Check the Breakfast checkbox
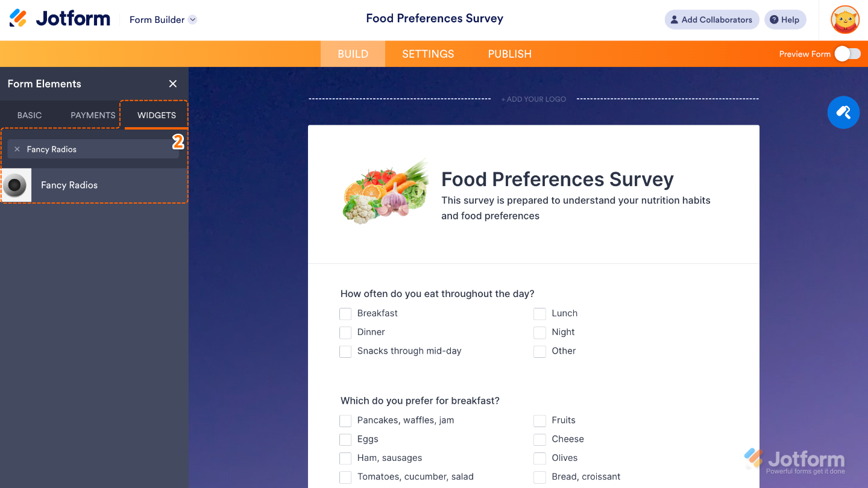868x488 pixels. [345, 314]
